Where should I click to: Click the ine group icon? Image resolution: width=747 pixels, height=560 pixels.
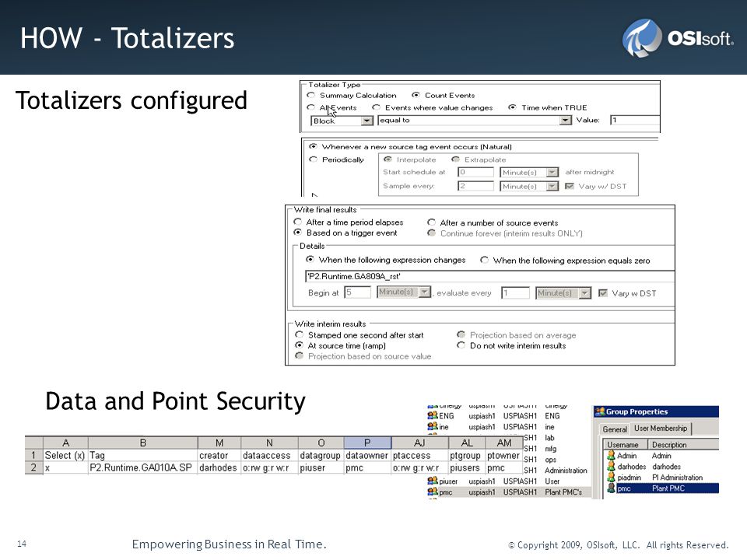coord(433,427)
